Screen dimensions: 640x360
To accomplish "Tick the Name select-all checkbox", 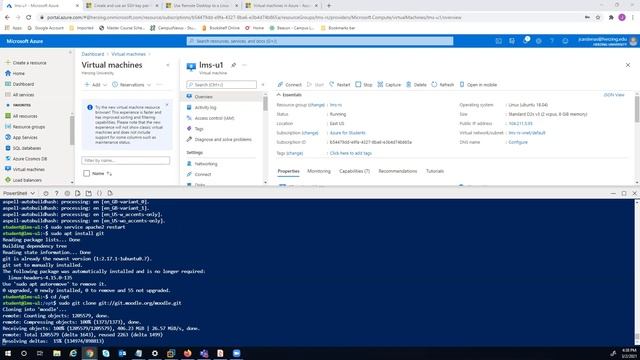I will (87, 173).
